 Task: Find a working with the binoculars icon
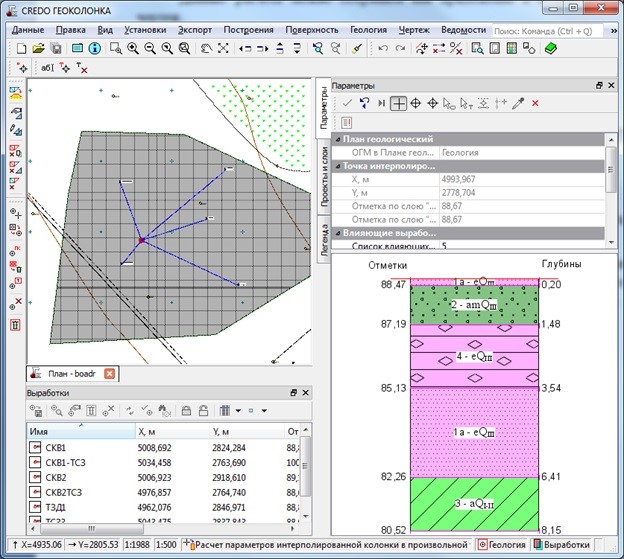(x=164, y=411)
